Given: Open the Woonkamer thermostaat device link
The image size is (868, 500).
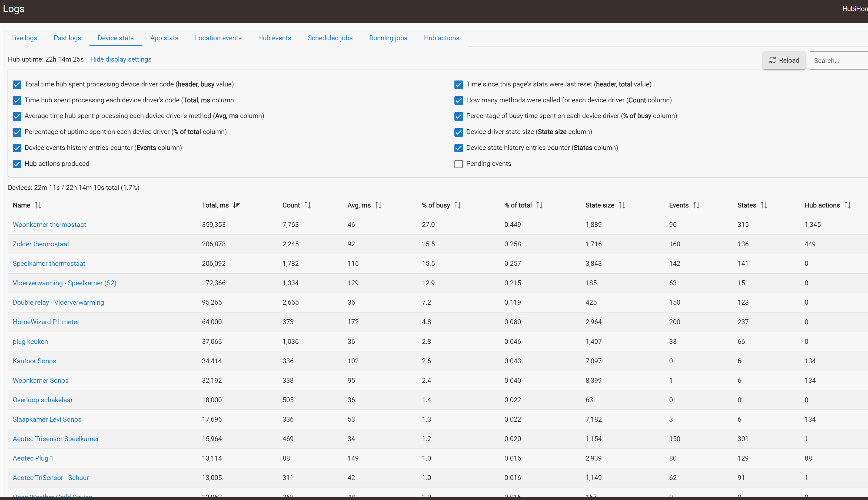Looking at the screenshot, I should pos(49,224).
